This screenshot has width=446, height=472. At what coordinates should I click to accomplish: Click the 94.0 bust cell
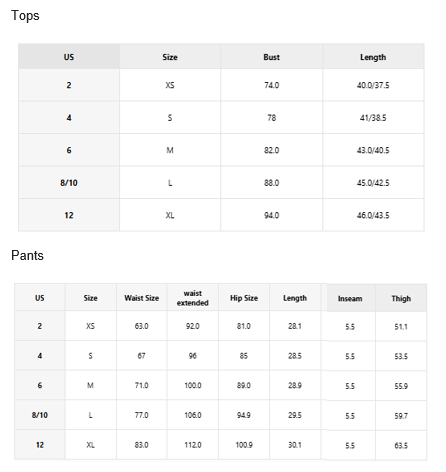tap(272, 215)
